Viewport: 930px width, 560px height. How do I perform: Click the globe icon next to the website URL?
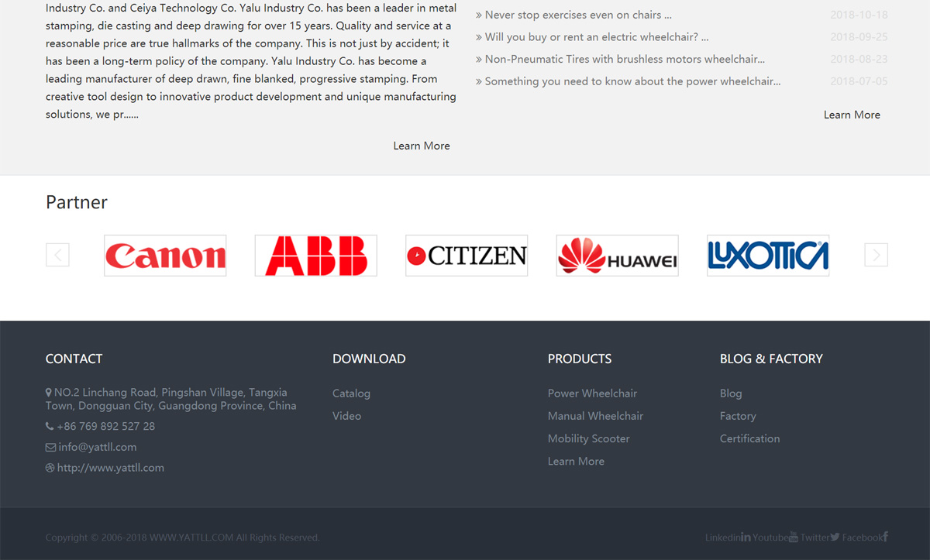coord(49,468)
